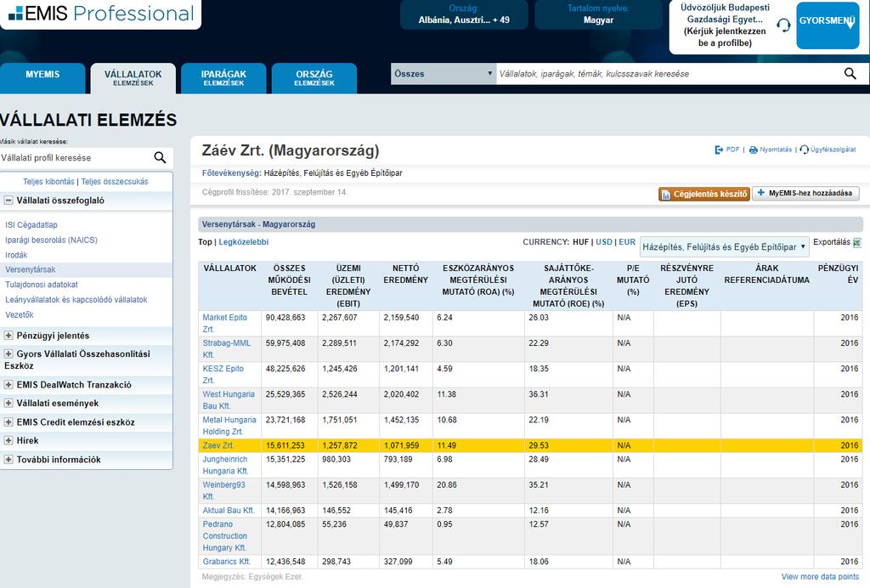Open the GYORSMENÜ quick menu button
This screenshot has height=588, width=870.
[828, 25]
